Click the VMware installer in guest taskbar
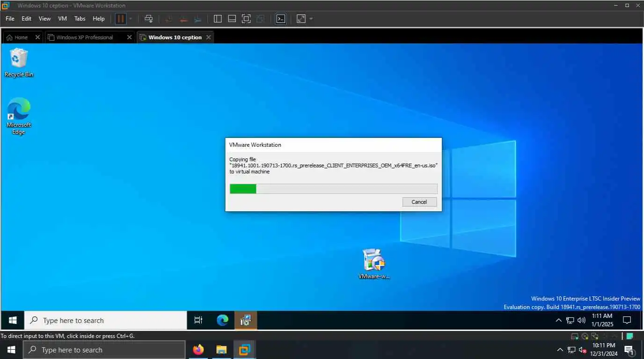The image size is (644, 359). 246,320
